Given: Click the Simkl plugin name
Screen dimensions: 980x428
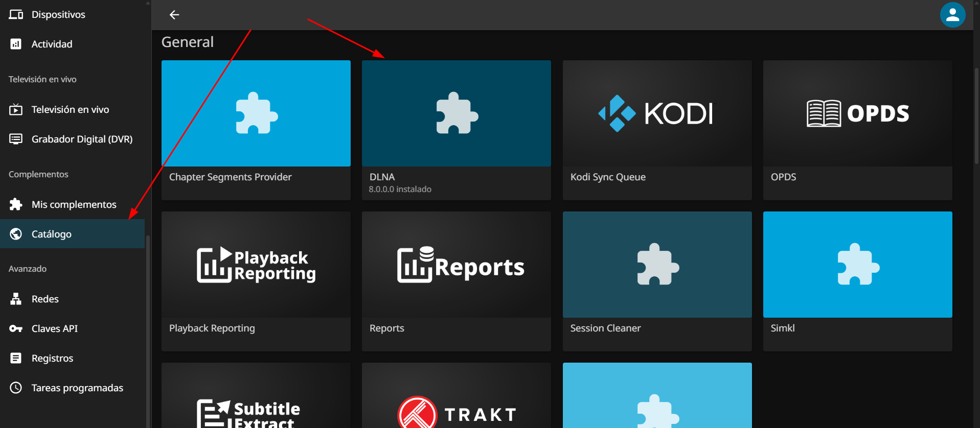Looking at the screenshot, I should pos(782,328).
